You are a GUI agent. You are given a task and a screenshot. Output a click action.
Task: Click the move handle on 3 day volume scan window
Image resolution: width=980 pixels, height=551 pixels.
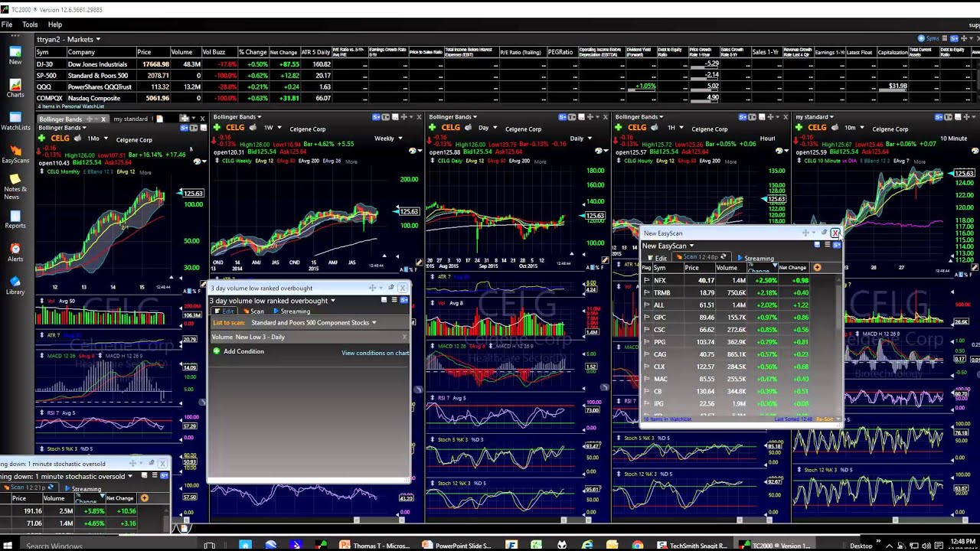372,288
